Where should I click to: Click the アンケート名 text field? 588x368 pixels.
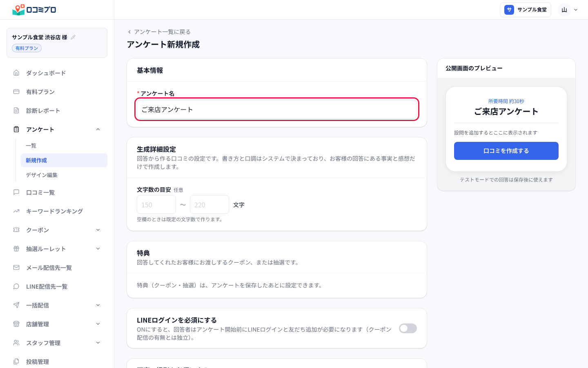[277, 109]
